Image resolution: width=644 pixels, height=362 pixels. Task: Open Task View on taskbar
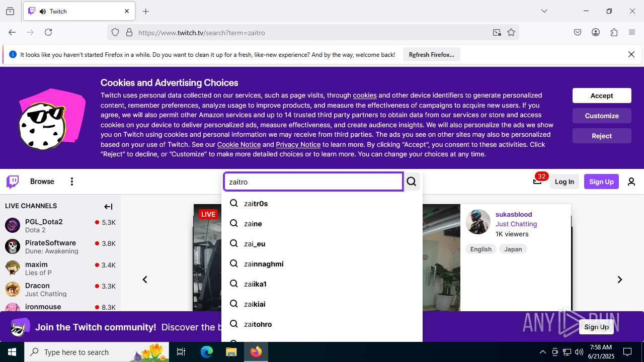181,352
